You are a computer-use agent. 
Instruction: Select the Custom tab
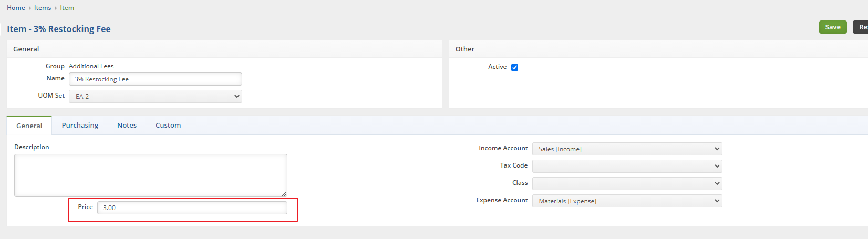click(168, 126)
